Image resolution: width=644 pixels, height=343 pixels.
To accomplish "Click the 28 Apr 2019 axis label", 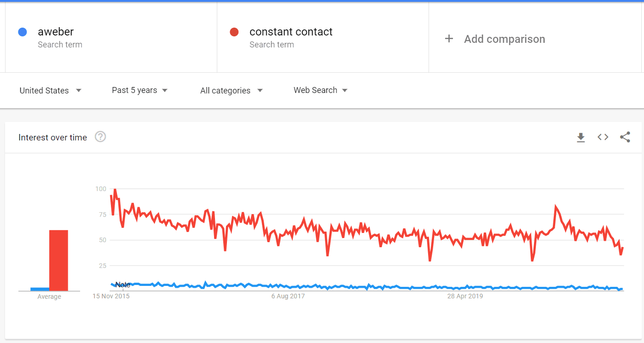I will 465,296.
